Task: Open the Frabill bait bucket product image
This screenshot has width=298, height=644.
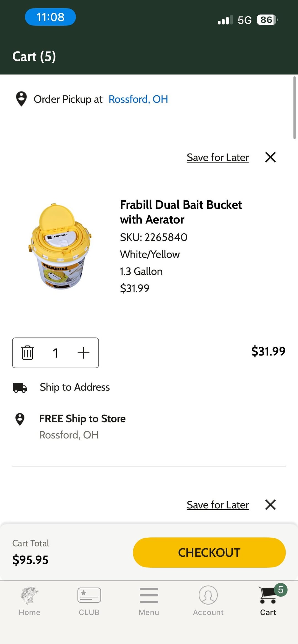Action: (61, 246)
